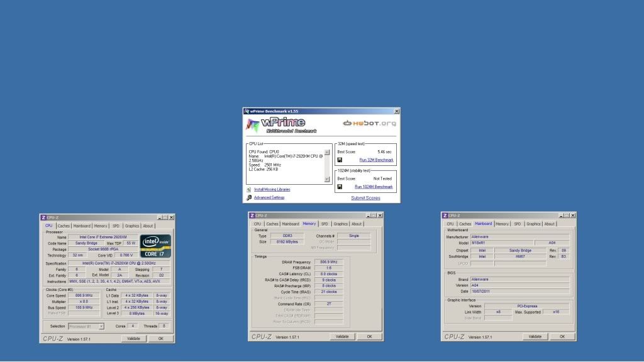This screenshot has width=644, height=362.
Task: Open Caches tab in the CPU-Z CPU window
Action: coord(64,226)
